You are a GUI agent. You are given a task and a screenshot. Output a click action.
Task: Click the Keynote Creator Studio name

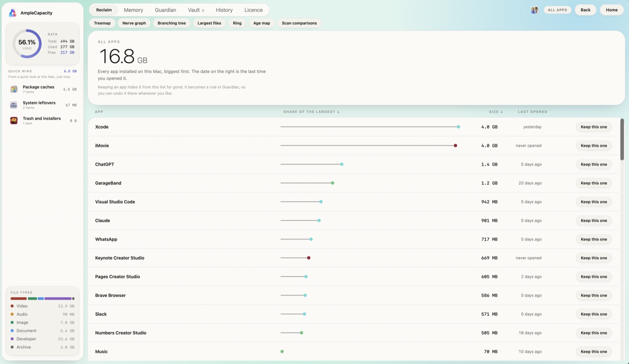click(120, 258)
